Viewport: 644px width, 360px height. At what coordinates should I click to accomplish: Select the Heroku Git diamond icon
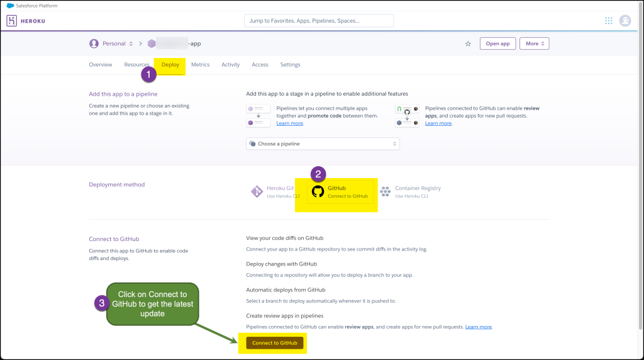click(257, 191)
